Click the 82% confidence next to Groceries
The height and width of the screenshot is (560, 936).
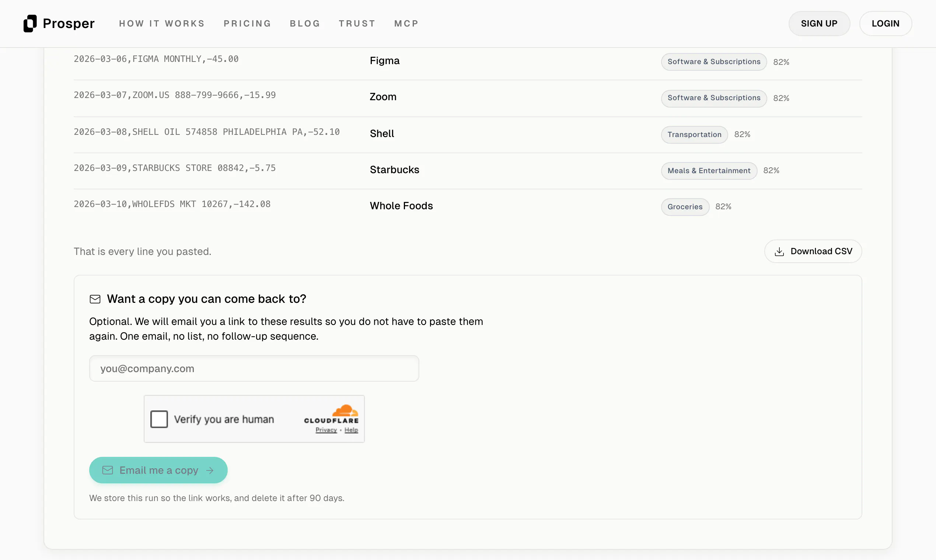click(723, 207)
